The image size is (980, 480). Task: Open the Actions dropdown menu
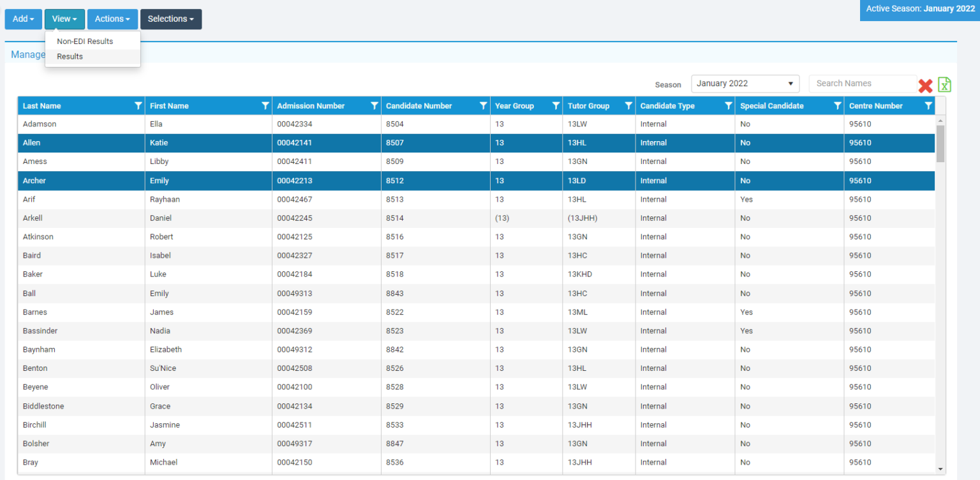pos(112,19)
